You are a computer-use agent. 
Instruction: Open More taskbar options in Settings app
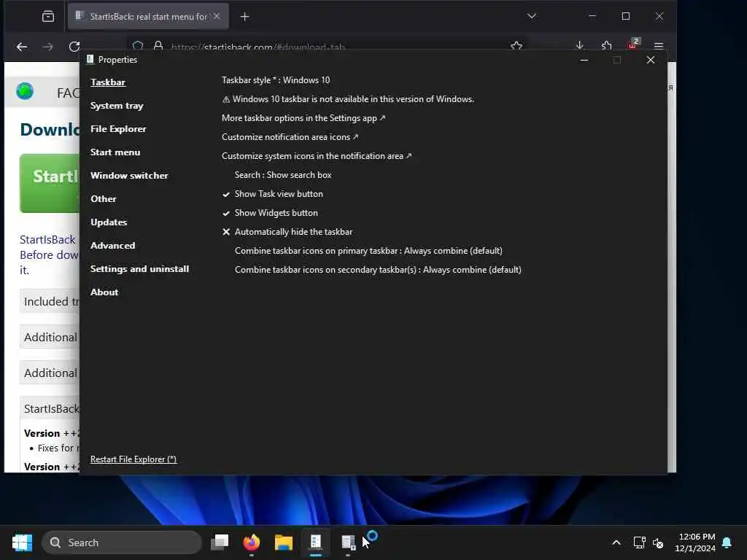click(303, 117)
